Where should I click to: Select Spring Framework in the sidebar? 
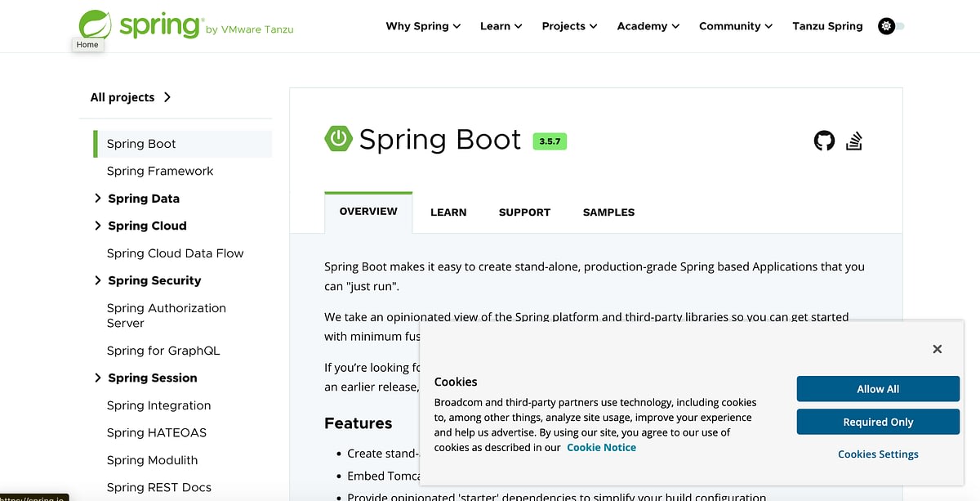pos(160,171)
